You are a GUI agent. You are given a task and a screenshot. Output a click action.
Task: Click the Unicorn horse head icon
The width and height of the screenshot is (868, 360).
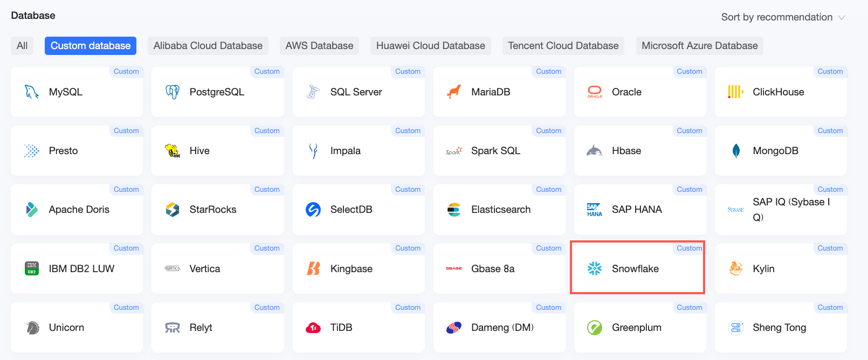[32, 327]
